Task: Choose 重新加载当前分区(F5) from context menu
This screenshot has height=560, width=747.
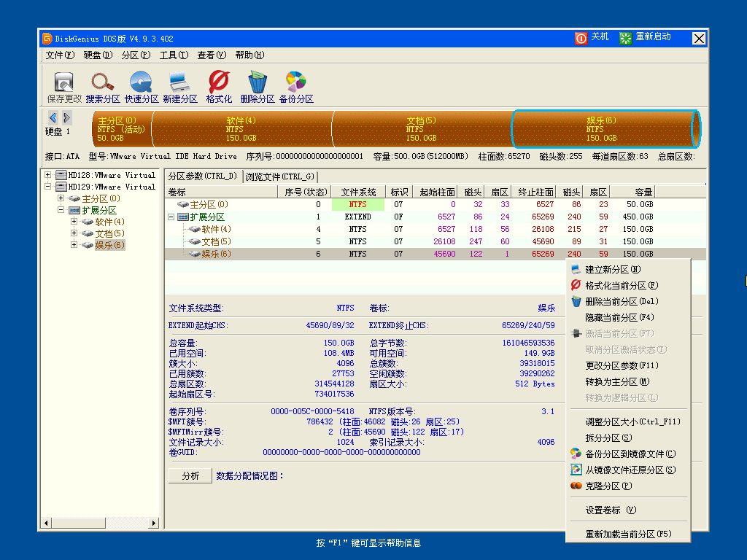Action: (628, 534)
